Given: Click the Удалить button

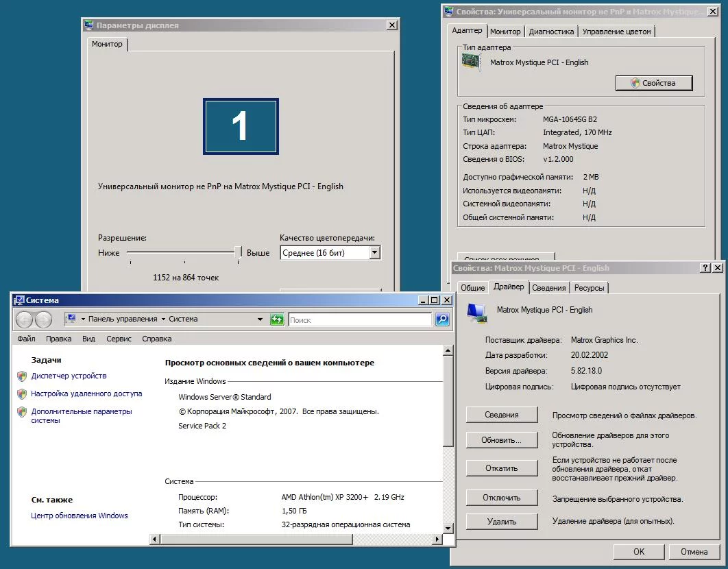Looking at the screenshot, I should pyautogui.click(x=501, y=522).
